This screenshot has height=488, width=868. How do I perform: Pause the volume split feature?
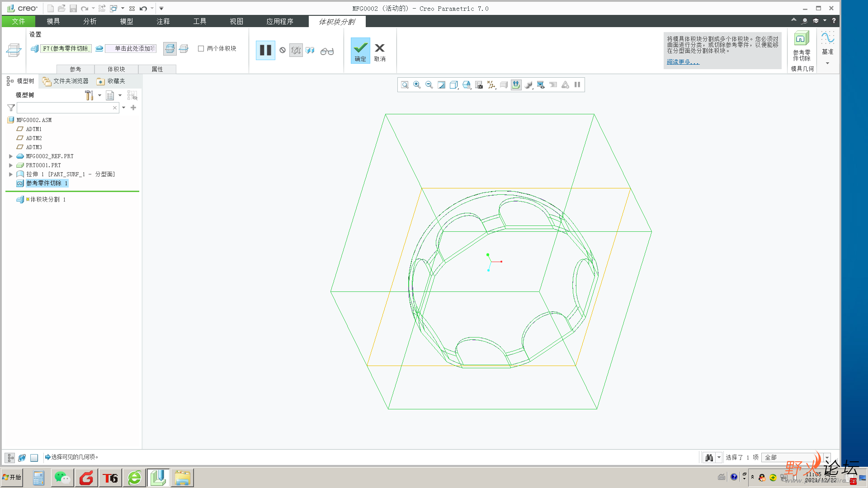point(265,50)
